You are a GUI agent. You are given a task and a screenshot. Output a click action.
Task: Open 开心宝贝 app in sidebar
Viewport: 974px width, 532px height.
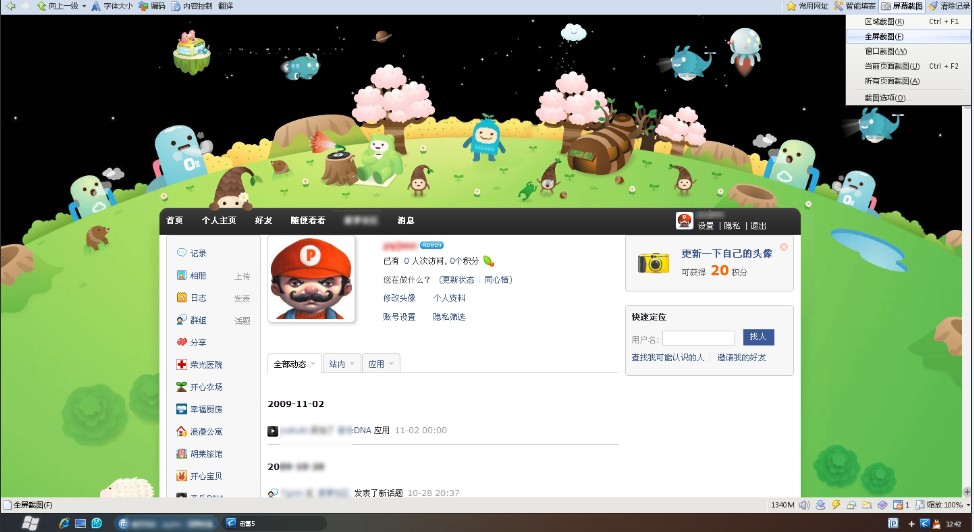[206, 476]
